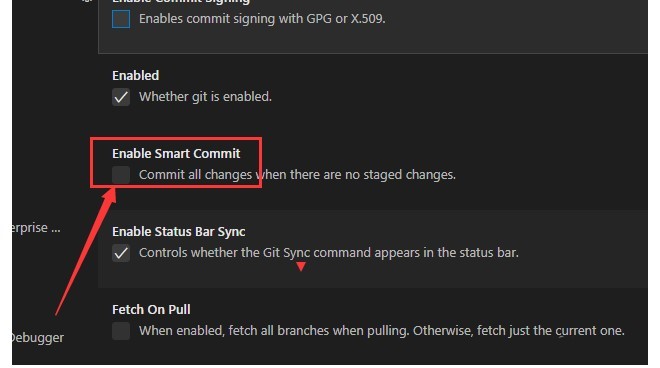Click the 'Whether git is enabled.' description text

coord(205,97)
